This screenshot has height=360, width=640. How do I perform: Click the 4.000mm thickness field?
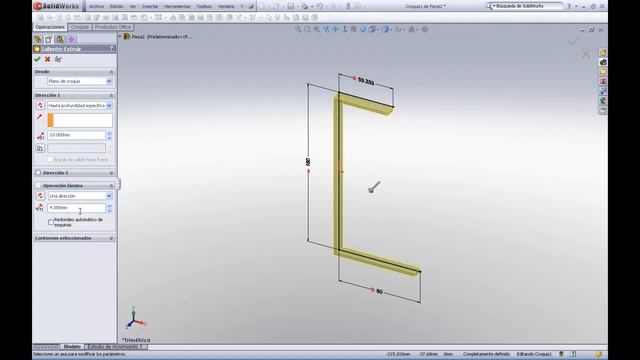tap(77, 208)
